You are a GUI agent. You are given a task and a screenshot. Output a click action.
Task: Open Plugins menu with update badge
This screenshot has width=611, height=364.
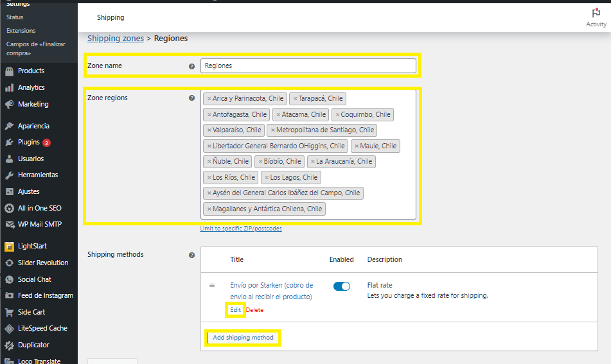pos(29,142)
